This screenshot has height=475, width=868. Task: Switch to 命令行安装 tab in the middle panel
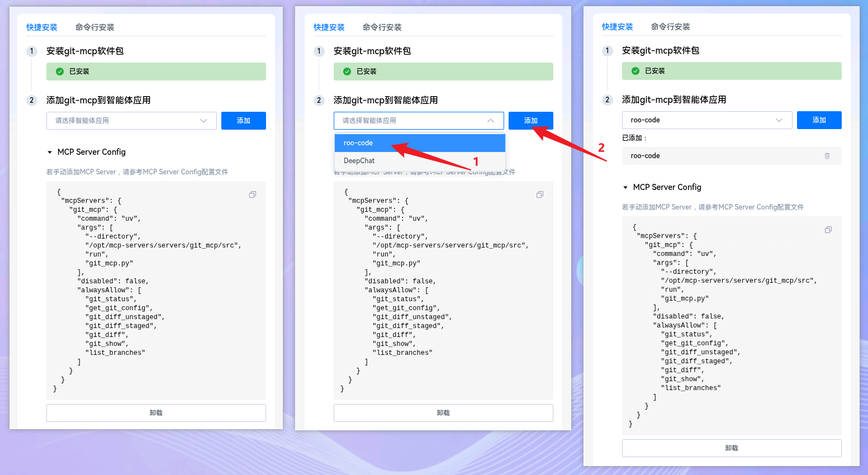[382, 27]
